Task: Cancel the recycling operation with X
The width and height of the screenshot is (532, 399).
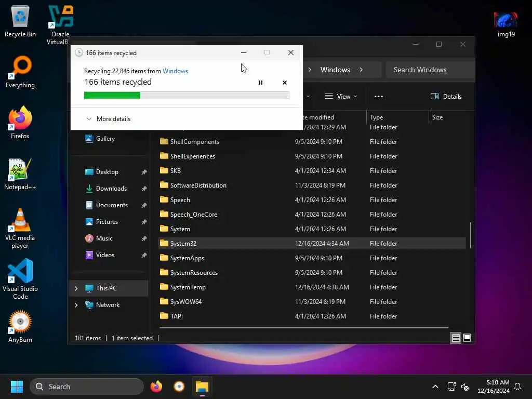Action: pos(284,83)
